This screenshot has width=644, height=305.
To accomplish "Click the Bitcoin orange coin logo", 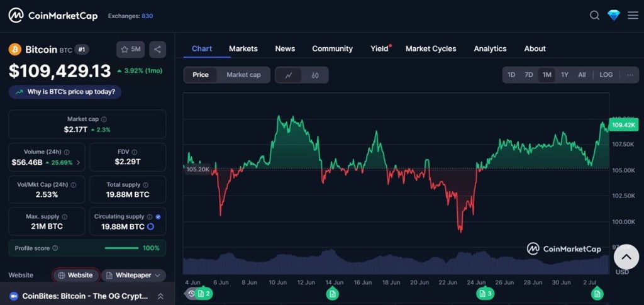I will pos(15,50).
